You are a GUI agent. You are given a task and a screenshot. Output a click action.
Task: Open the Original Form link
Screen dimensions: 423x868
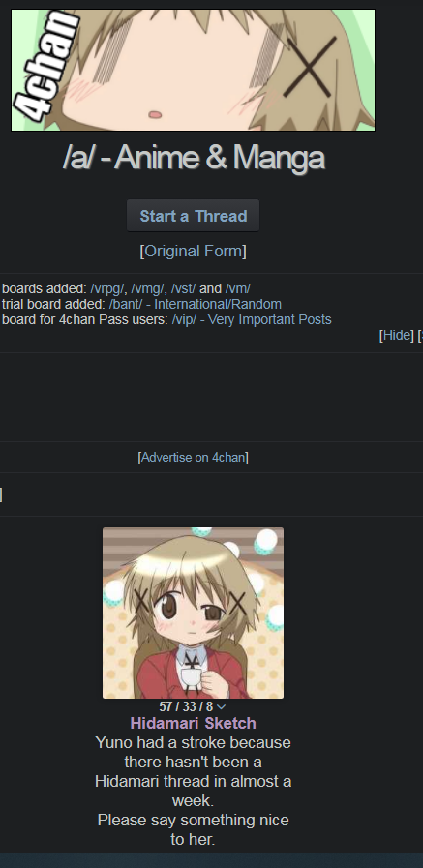coord(194,251)
